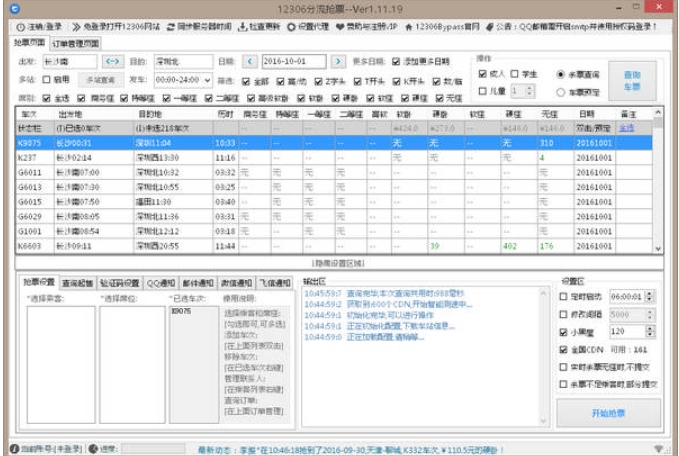Click the stepper arrows on 儿童 count
Screen dimensions: 679x456
[x=529, y=91]
